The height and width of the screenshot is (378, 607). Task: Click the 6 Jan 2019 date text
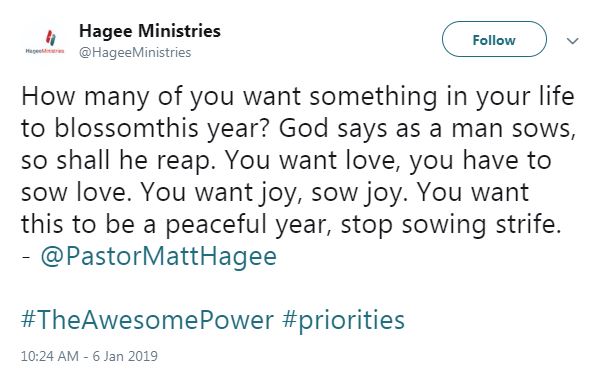click(125, 356)
